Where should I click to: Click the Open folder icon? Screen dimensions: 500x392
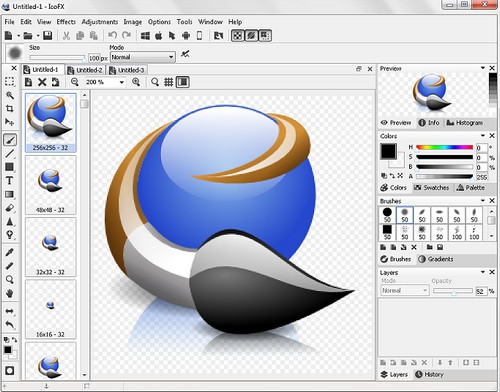tap(28, 36)
